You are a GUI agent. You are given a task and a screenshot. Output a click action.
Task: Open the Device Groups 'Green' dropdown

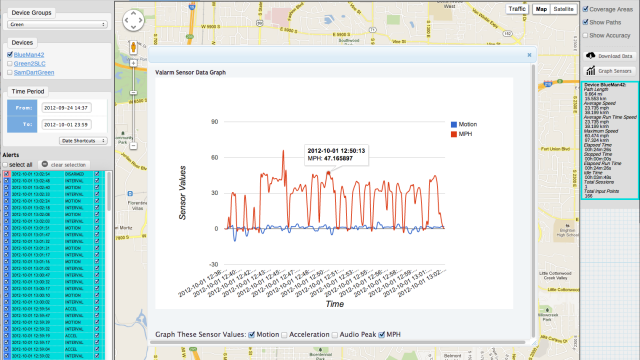pyautogui.click(x=57, y=24)
